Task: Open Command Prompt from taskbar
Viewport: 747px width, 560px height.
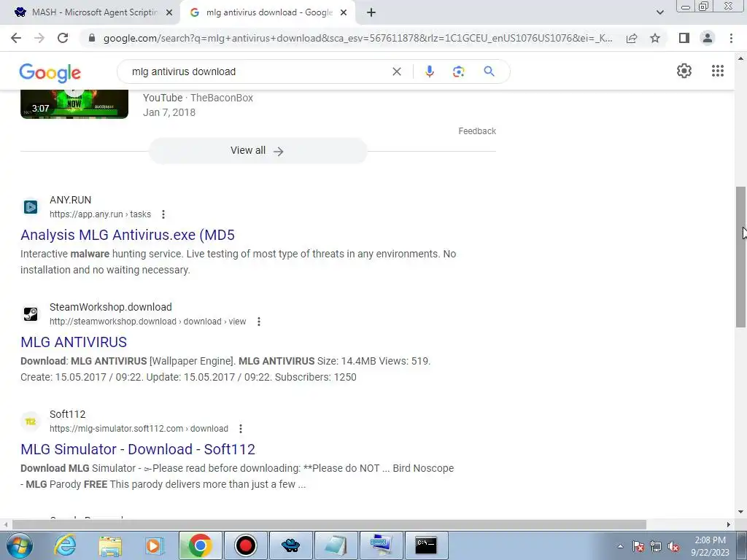Action: pyautogui.click(x=426, y=545)
